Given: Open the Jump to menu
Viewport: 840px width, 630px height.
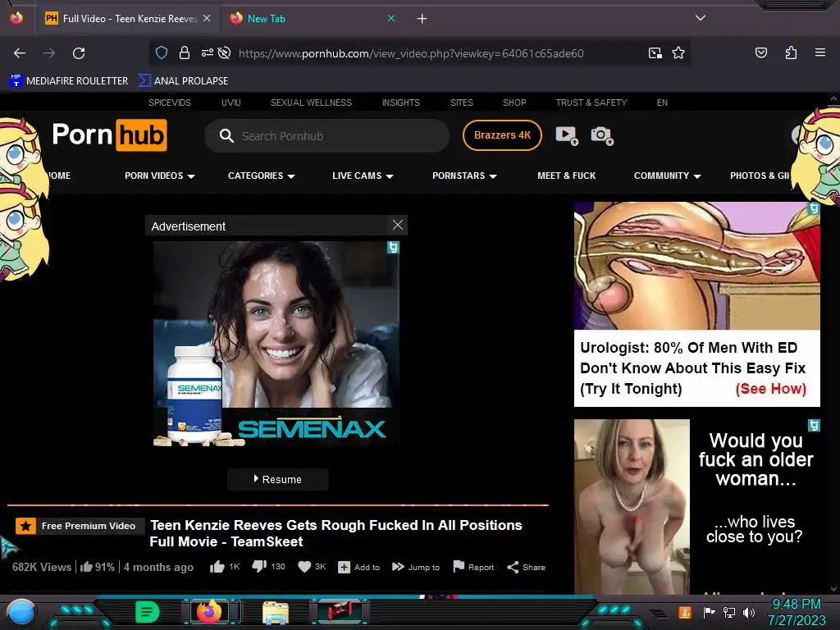Looking at the screenshot, I should point(416,567).
